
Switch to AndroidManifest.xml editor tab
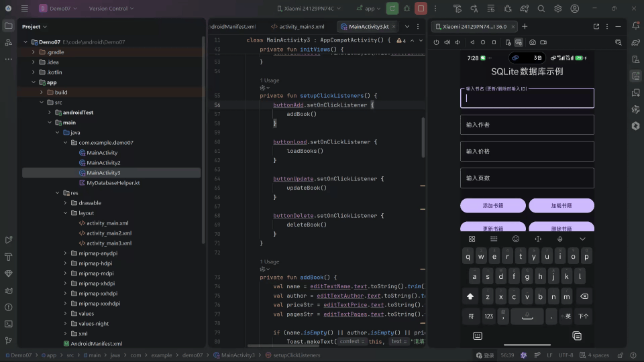pyautogui.click(x=232, y=27)
